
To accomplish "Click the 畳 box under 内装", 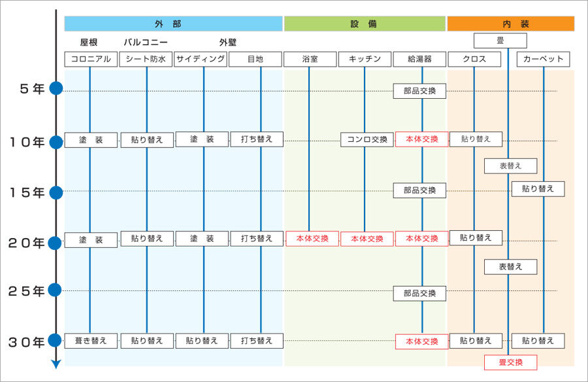I will coord(500,41).
